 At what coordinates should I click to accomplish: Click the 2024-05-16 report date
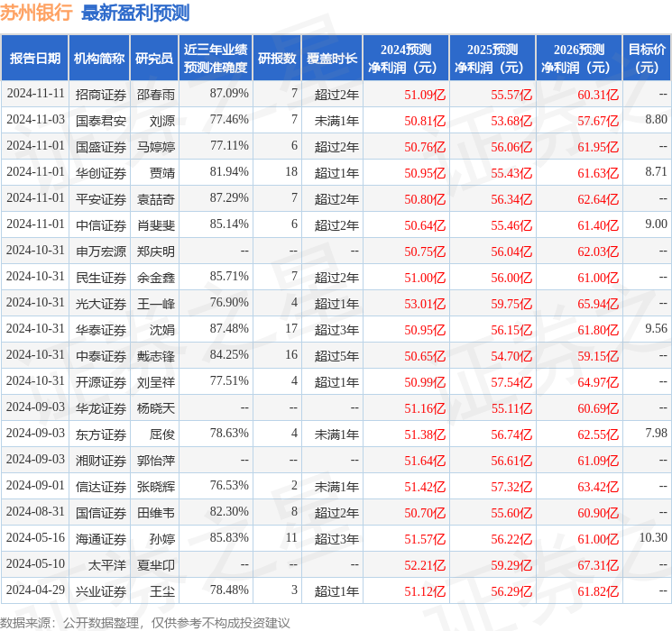35,537
